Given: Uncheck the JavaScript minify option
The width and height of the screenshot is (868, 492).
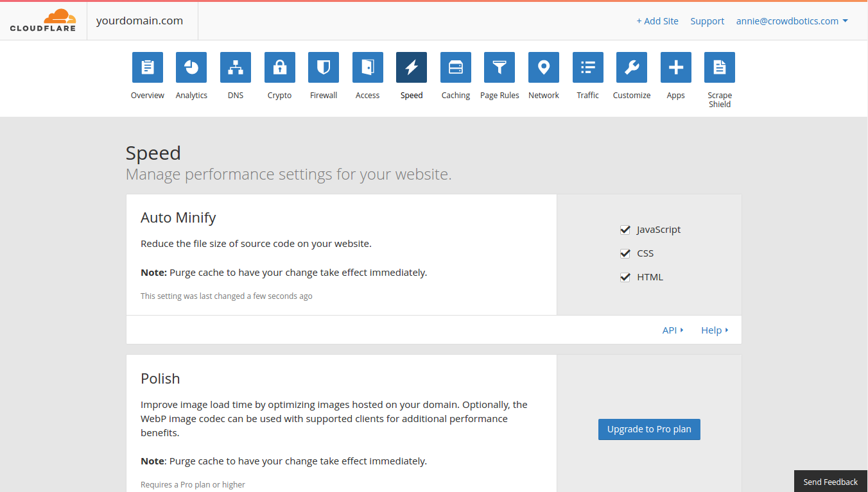Looking at the screenshot, I should pyautogui.click(x=625, y=230).
